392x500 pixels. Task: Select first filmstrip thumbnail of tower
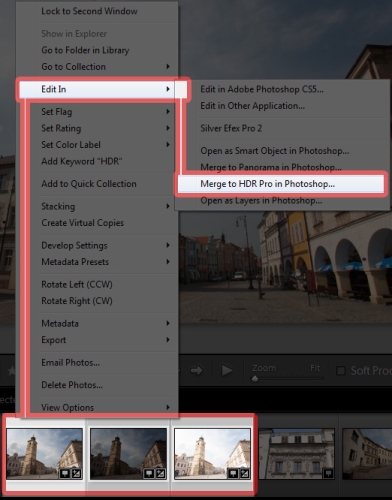pos(44,454)
